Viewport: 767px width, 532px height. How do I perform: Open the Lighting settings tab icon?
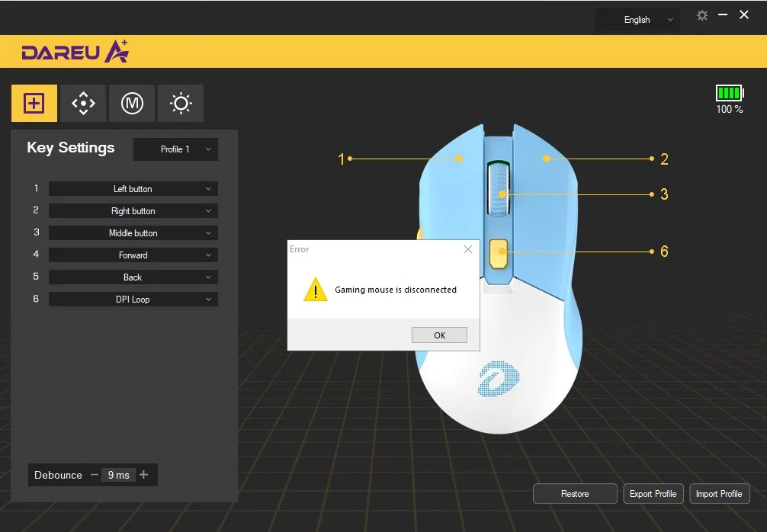[181, 103]
